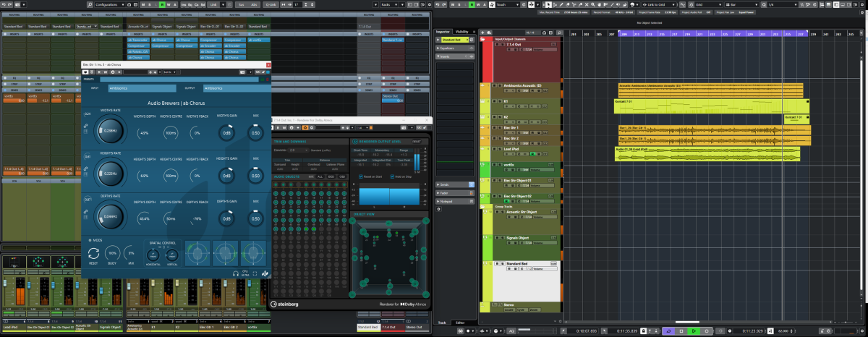Click the Configurations button in MixConsole toolbar
This screenshot has width=868, height=337.
tap(109, 4)
